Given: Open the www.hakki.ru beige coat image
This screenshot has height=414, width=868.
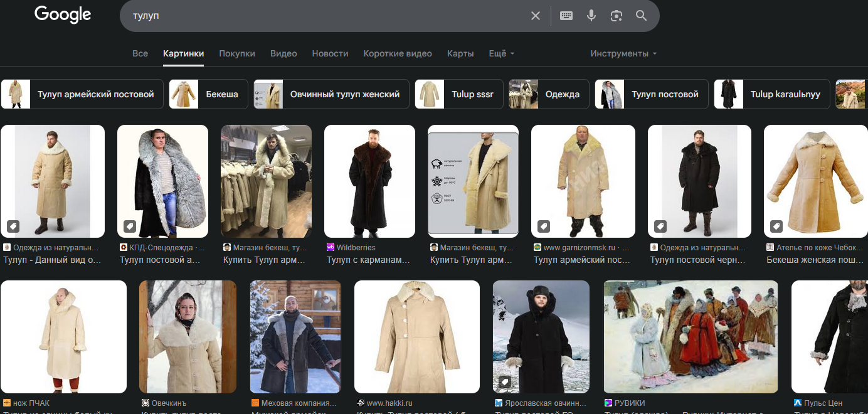Looking at the screenshot, I should coord(417,337).
